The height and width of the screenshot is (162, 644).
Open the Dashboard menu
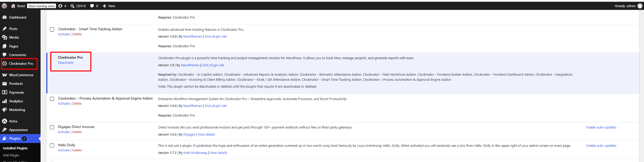18,17
